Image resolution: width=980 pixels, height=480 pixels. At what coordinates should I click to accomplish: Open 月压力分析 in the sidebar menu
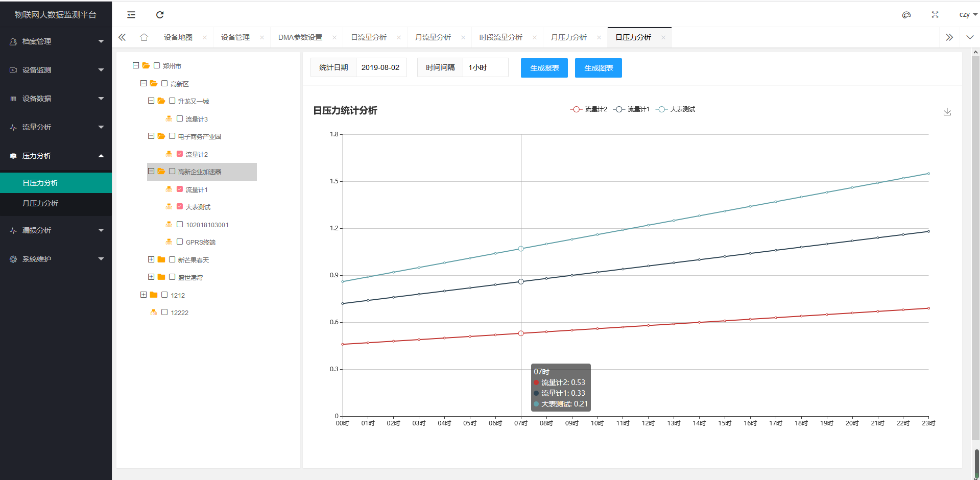(x=40, y=203)
